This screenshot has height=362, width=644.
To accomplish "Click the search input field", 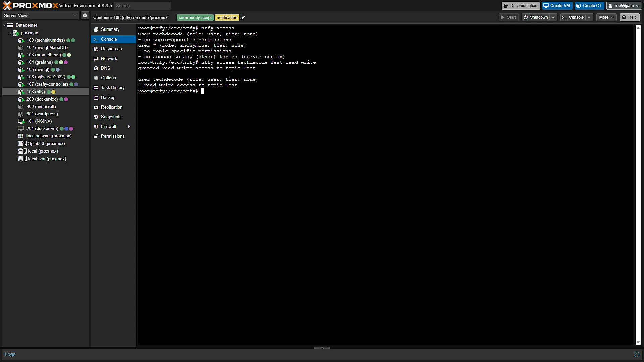I will click(x=142, y=6).
